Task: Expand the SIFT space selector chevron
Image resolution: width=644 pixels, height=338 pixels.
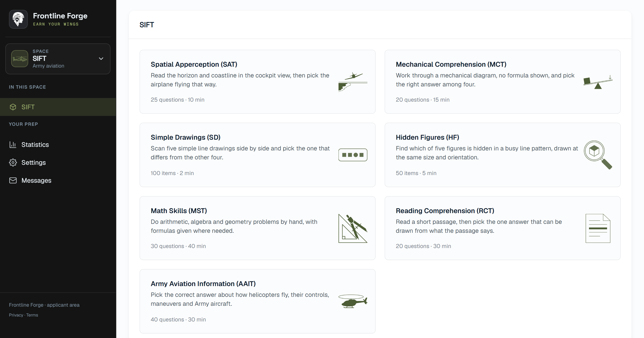Action: [101, 59]
